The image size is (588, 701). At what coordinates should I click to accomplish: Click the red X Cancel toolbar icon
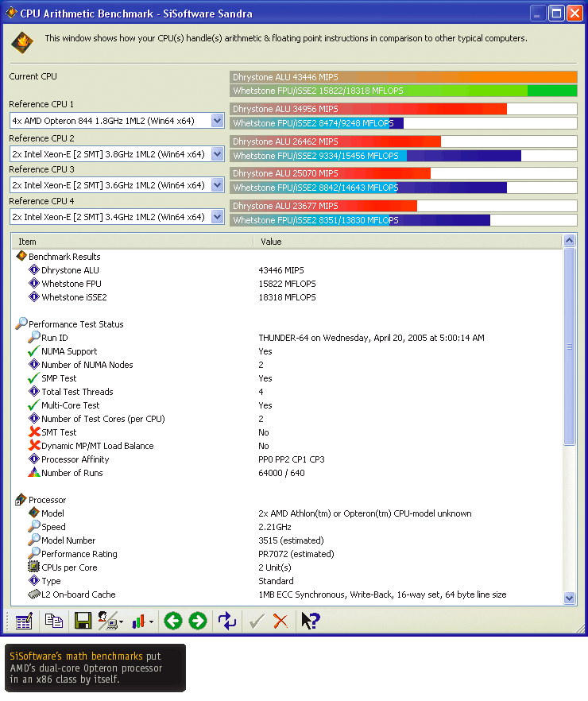click(x=280, y=621)
